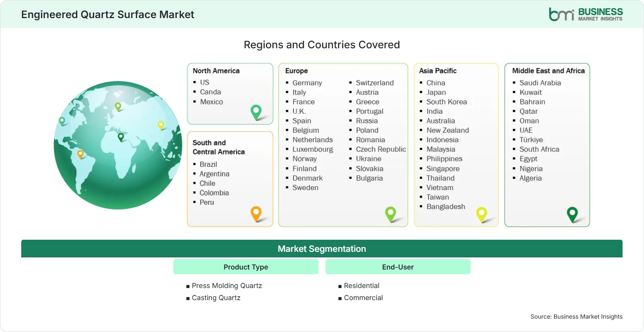The height and width of the screenshot is (332, 644).
Task: Click the orange pin on the globe
Action: [x=80, y=154]
